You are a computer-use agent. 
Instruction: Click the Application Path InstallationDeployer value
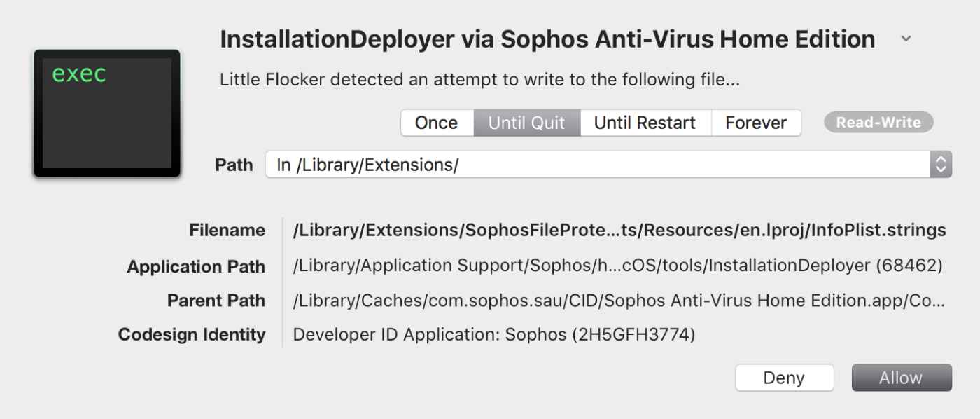[x=618, y=266]
